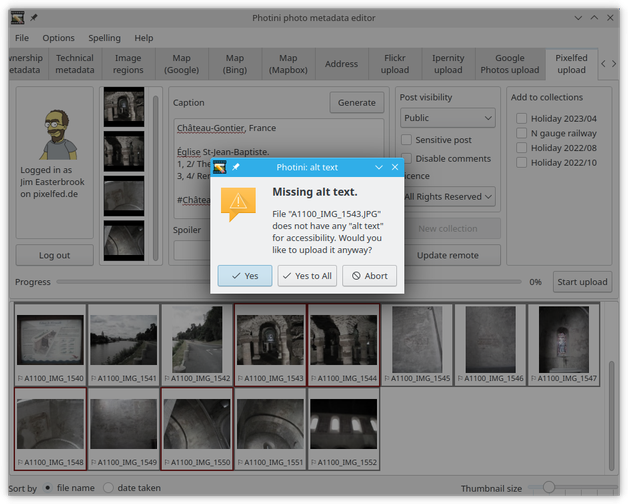Click the pin icon in alt text dialog
Screen dimensions: 628x504
tap(236, 167)
